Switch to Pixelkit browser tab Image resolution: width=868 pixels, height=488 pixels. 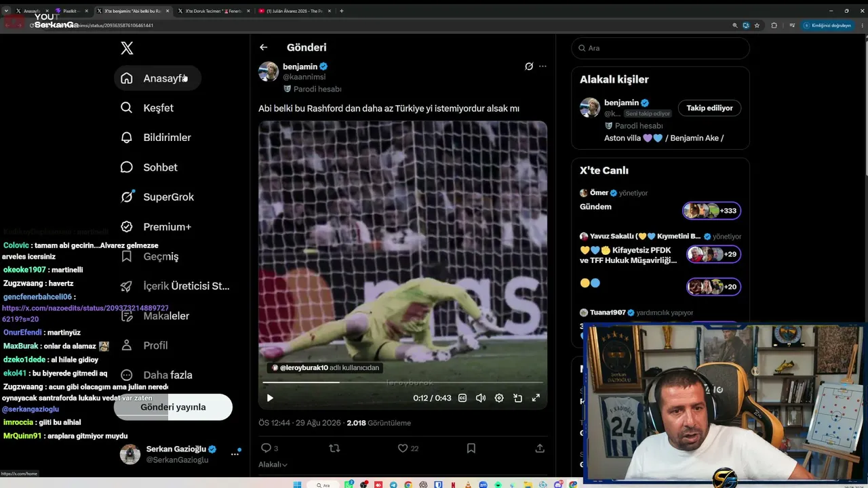pyautogui.click(x=71, y=11)
